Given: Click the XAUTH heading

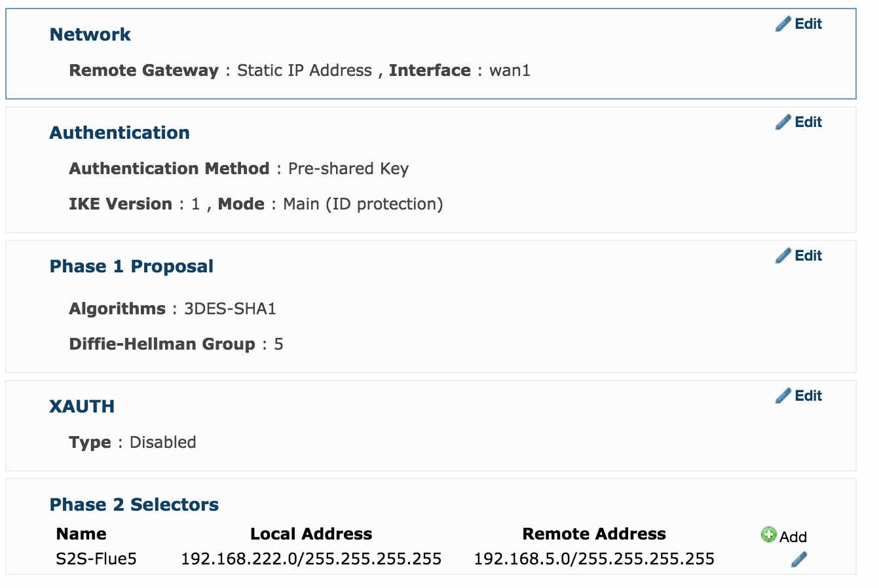Looking at the screenshot, I should pos(82,407).
